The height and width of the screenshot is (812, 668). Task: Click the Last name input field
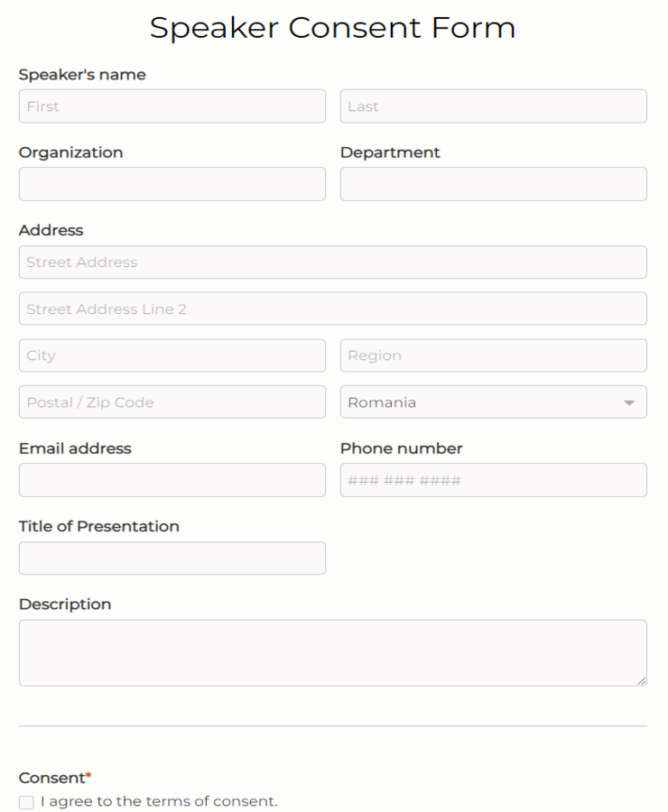click(493, 106)
